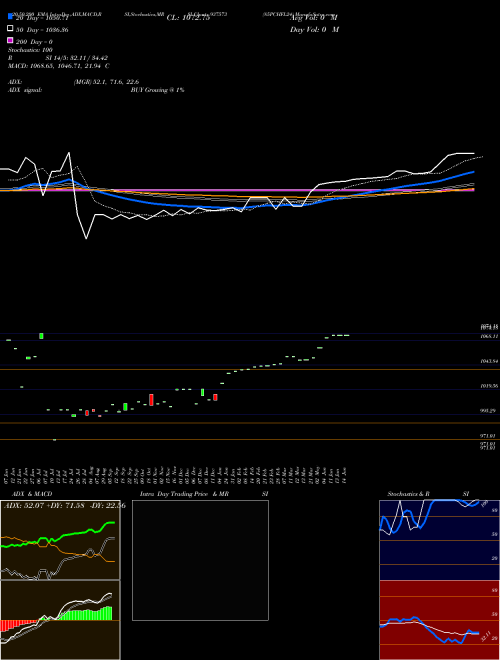Click the green candlestick at top left
Image resolution: width=500 pixels, height=660 pixels.
[41, 335]
